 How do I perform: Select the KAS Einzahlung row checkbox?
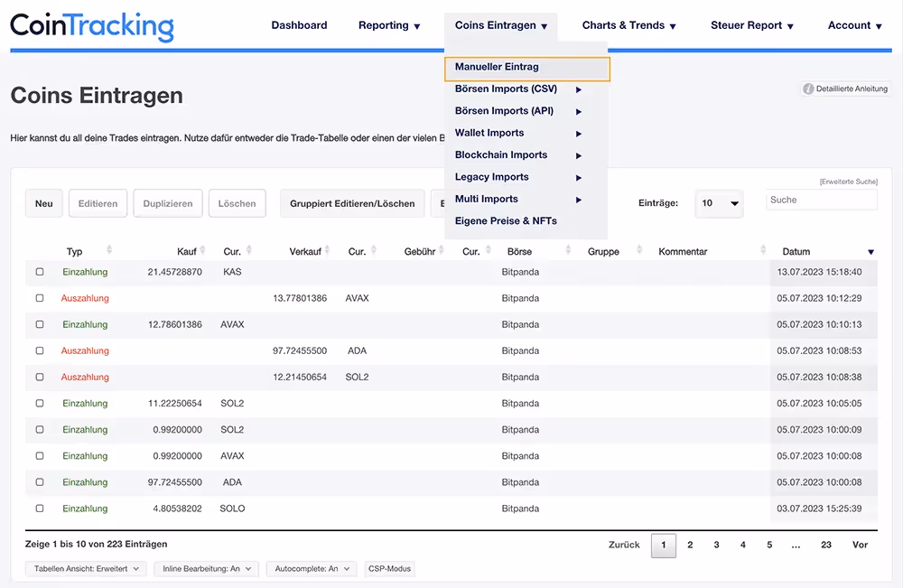coord(40,272)
